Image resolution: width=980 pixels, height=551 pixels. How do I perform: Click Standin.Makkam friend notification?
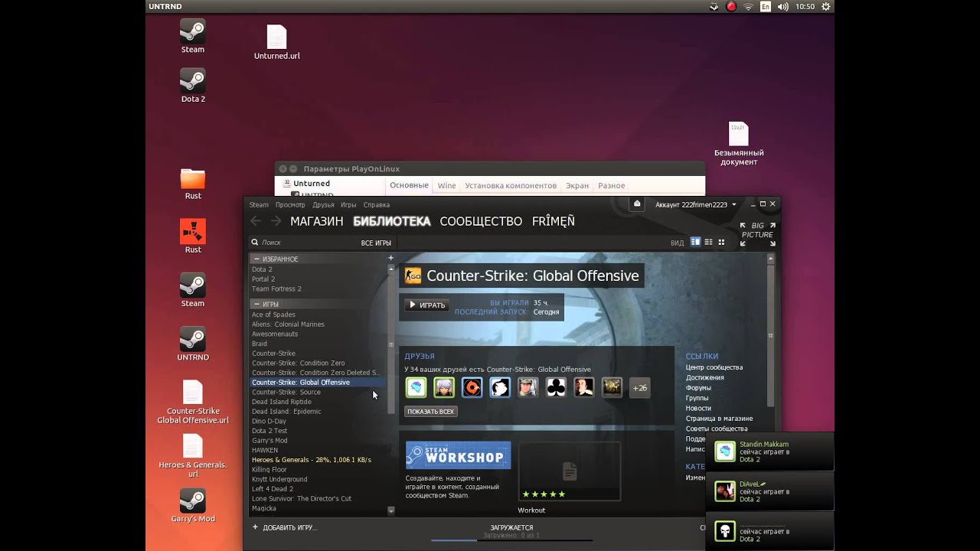point(769,452)
